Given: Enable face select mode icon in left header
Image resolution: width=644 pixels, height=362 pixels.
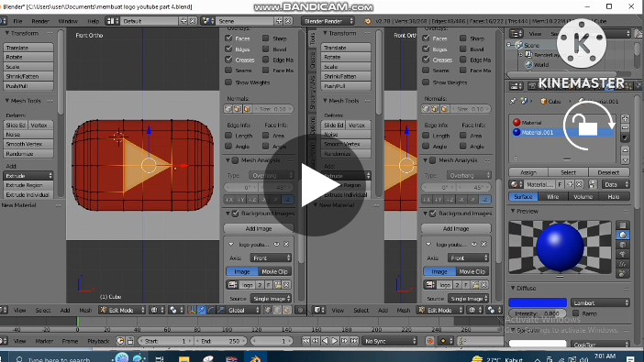Looking at the screenshot, I should [287, 311].
